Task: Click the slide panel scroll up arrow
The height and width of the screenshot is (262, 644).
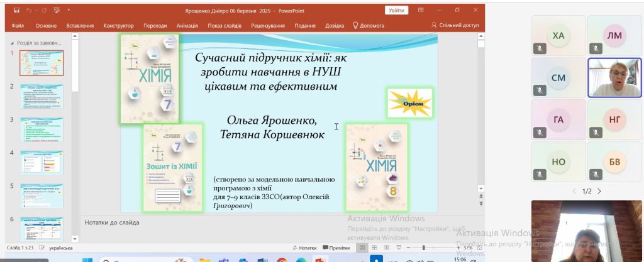Action: (x=75, y=36)
